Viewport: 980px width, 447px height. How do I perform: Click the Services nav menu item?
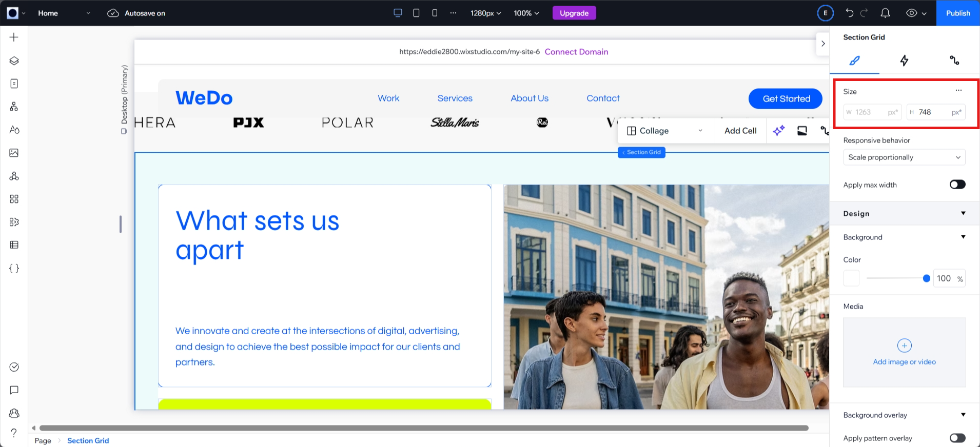coord(455,98)
